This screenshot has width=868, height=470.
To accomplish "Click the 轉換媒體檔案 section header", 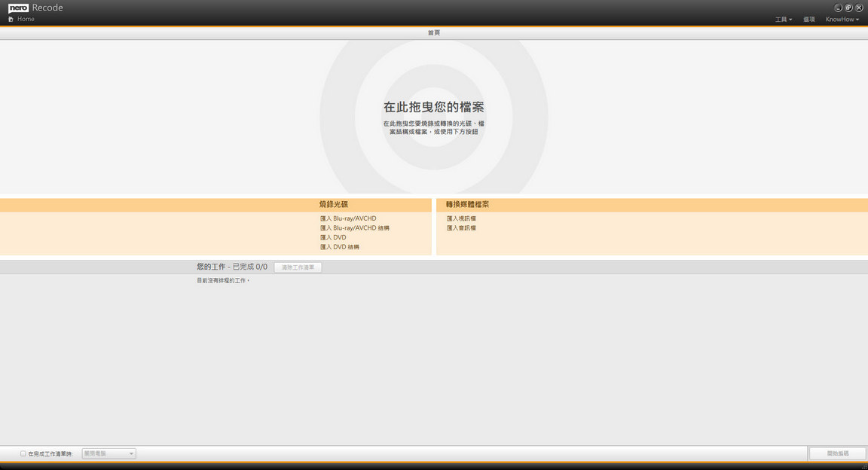I will [x=467, y=204].
